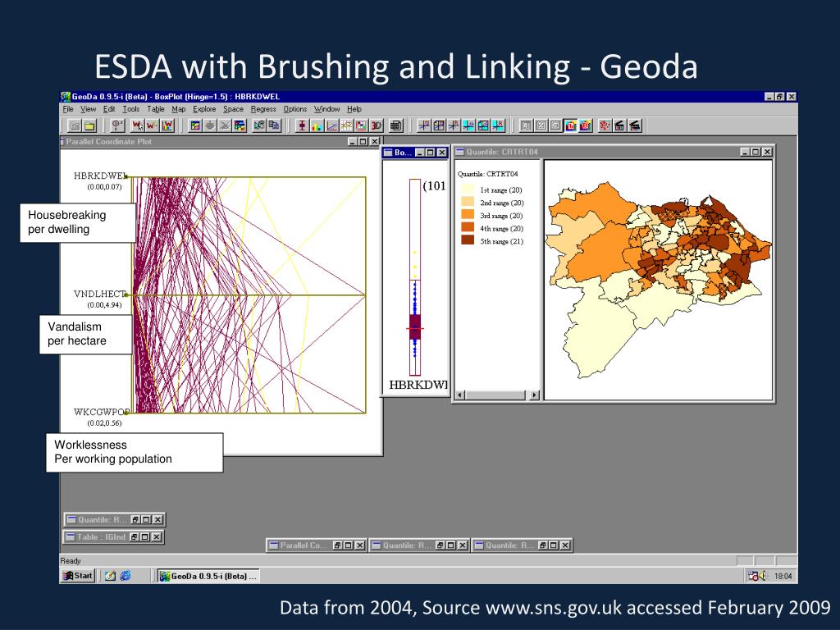Click the legend panel's left scroll arrow
The image size is (840, 630).
pyautogui.click(x=460, y=395)
